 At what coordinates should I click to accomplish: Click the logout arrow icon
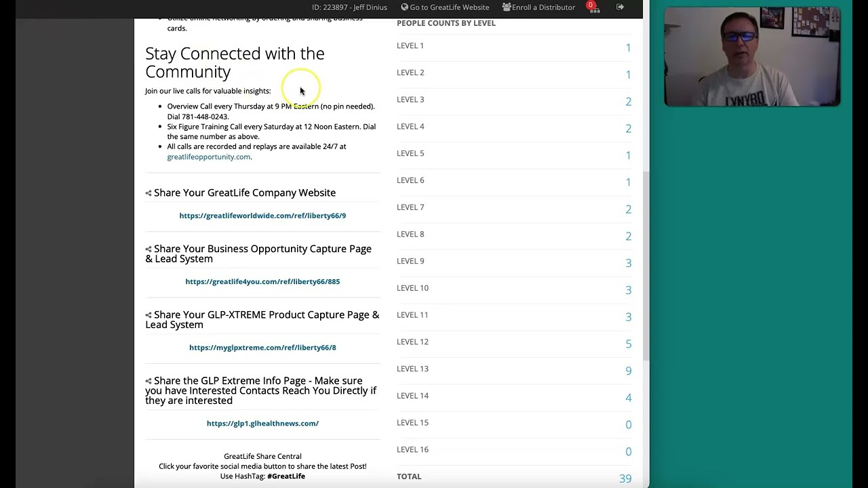620,7
